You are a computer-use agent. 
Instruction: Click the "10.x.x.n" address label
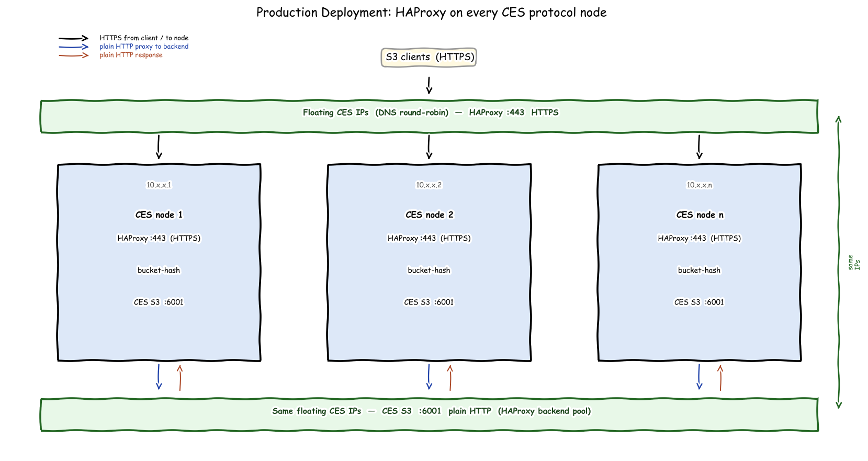[x=700, y=185]
